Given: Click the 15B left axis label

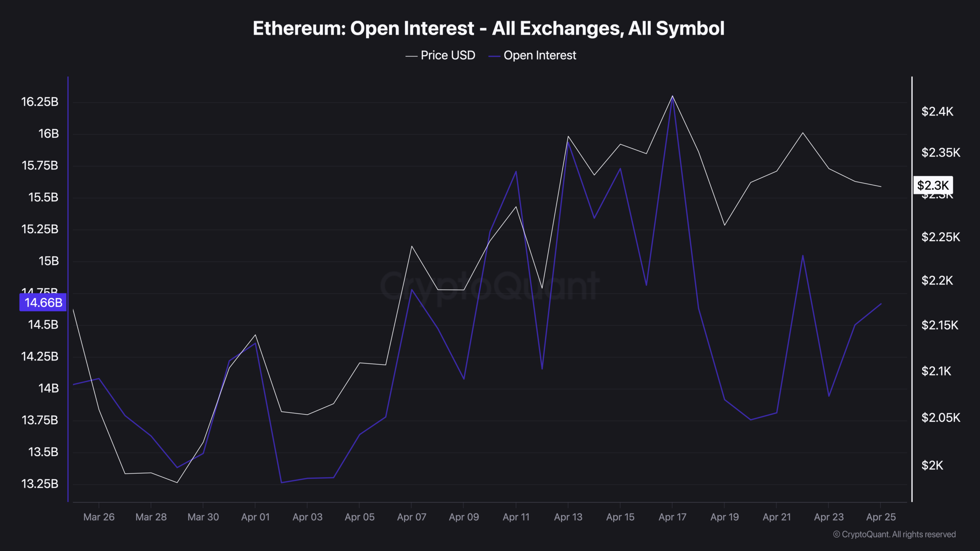Looking at the screenshot, I should tap(49, 261).
